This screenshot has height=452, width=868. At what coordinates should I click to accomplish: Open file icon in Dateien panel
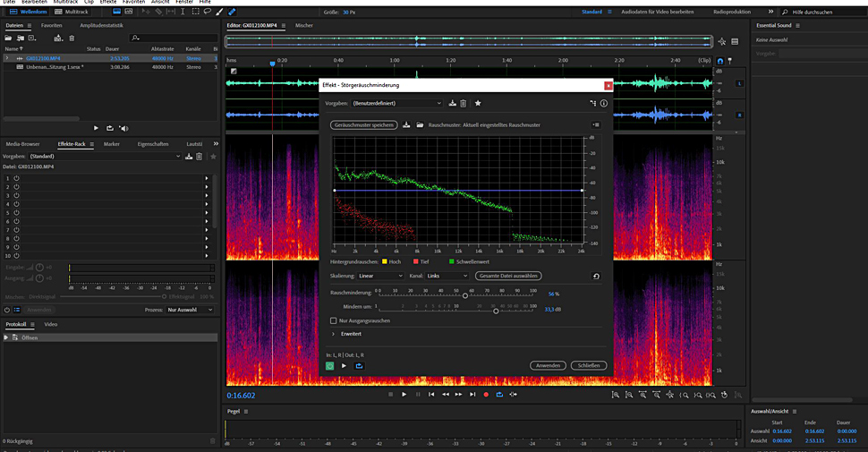pyautogui.click(x=8, y=38)
